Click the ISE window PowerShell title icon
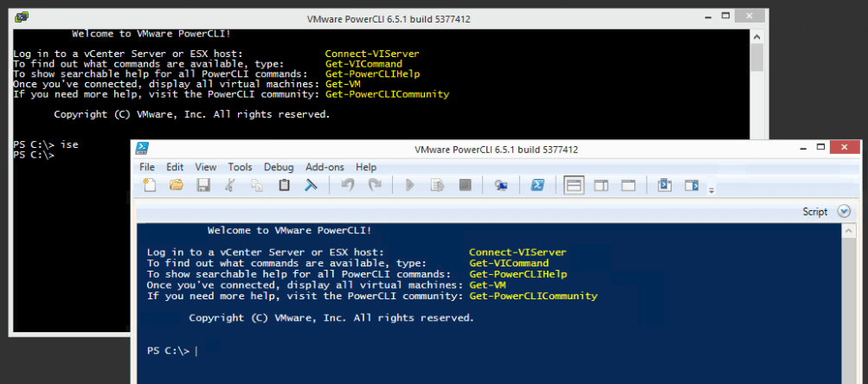This screenshot has height=384, width=868. pyautogui.click(x=143, y=148)
